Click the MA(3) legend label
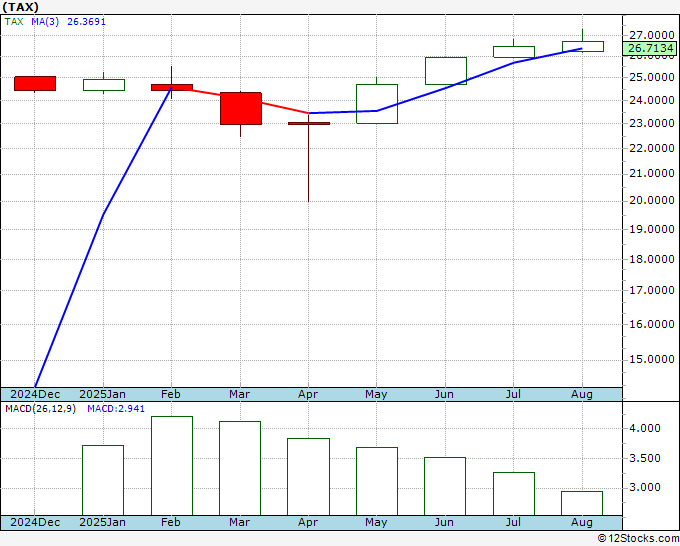 coord(45,22)
